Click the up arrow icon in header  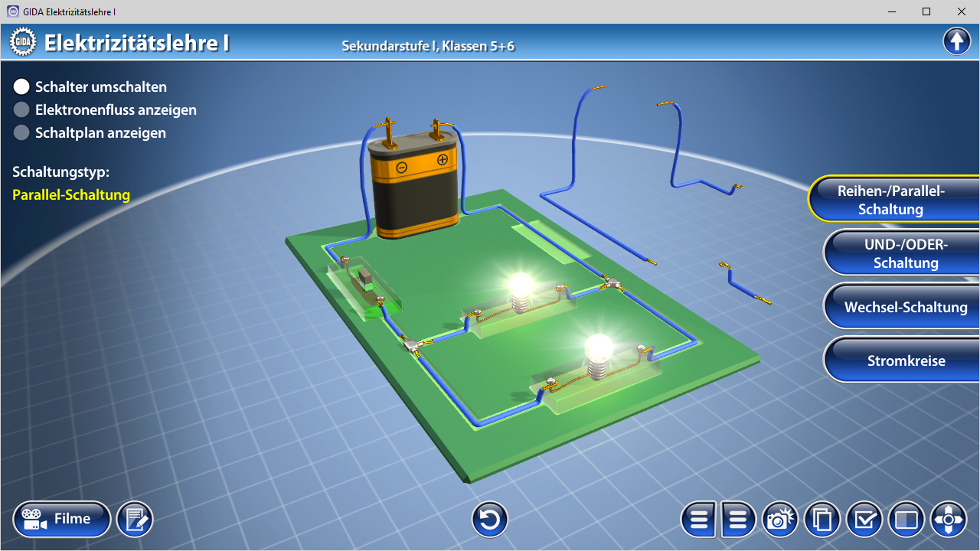click(x=956, y=41)
